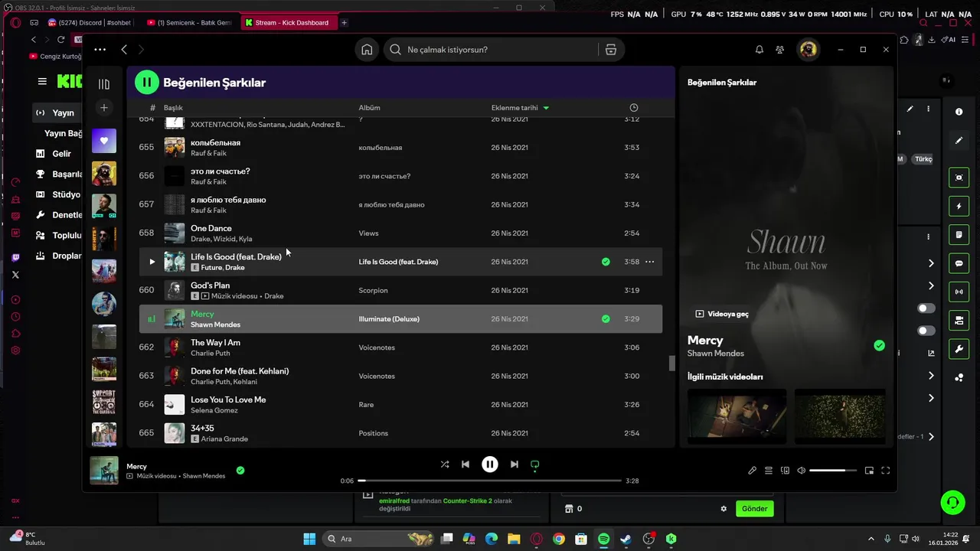Pause the Beğenilen Şarkılar playlist using the green header button

pyautogui.click(x=147, y=82)
